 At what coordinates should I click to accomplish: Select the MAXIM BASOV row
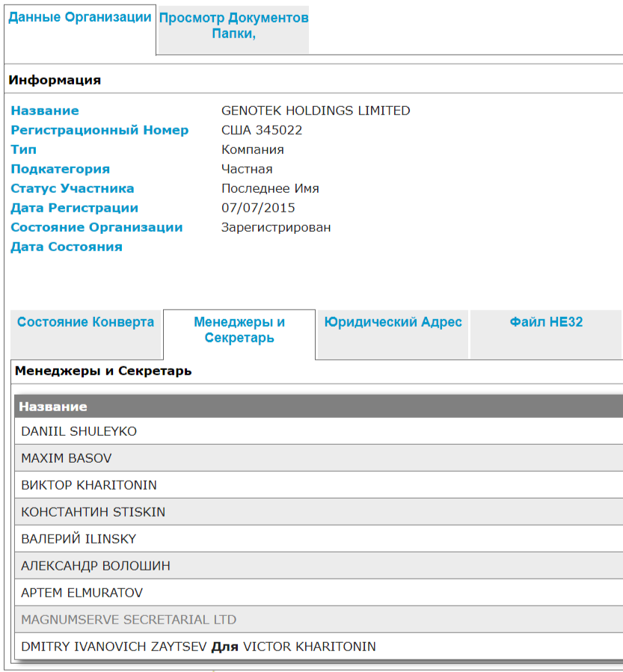click(x=319, y=458)
